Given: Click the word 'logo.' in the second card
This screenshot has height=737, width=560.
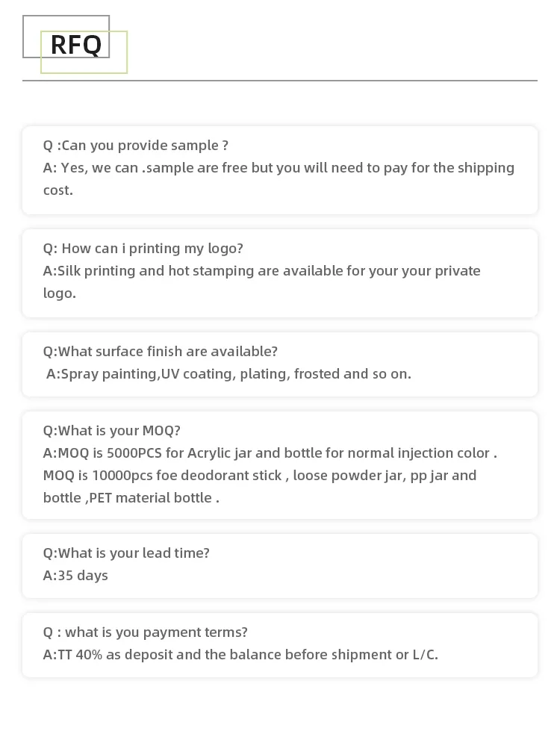Looking at the screenshot, I should click(x=60, y=293).
